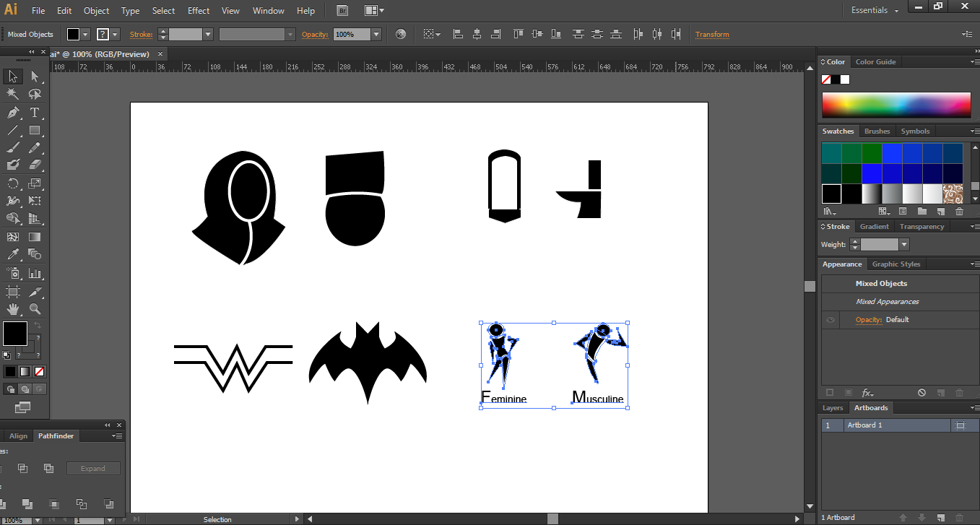Select the Zoom tool
This screenshot has width=980, height=525.
(x=35, y=309)
